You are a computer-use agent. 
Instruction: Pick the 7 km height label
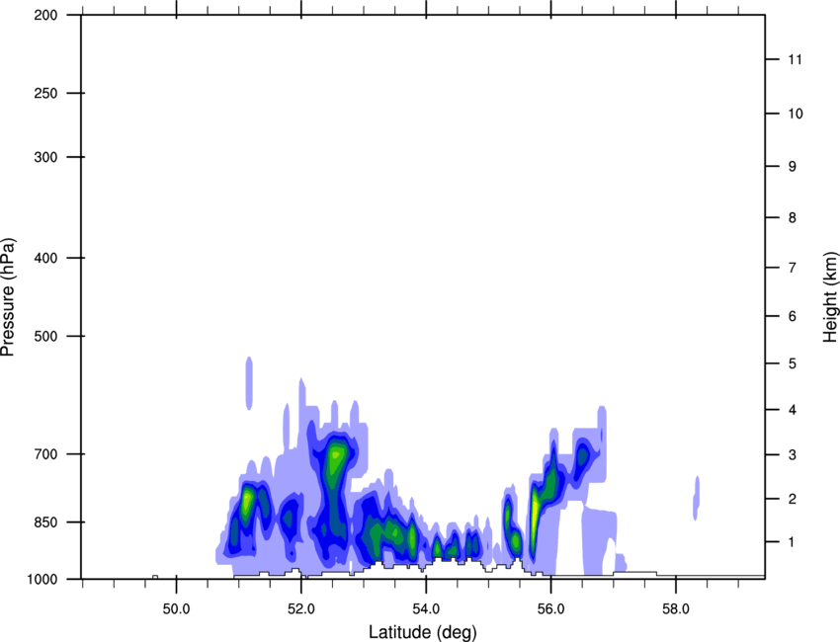click(x=793, y=268)
